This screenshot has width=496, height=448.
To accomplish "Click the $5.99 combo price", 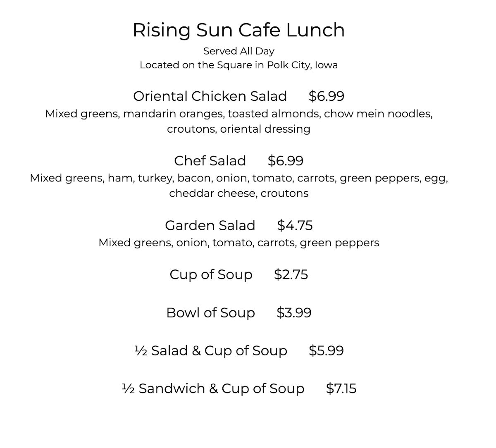I will [x=326, y=351].
